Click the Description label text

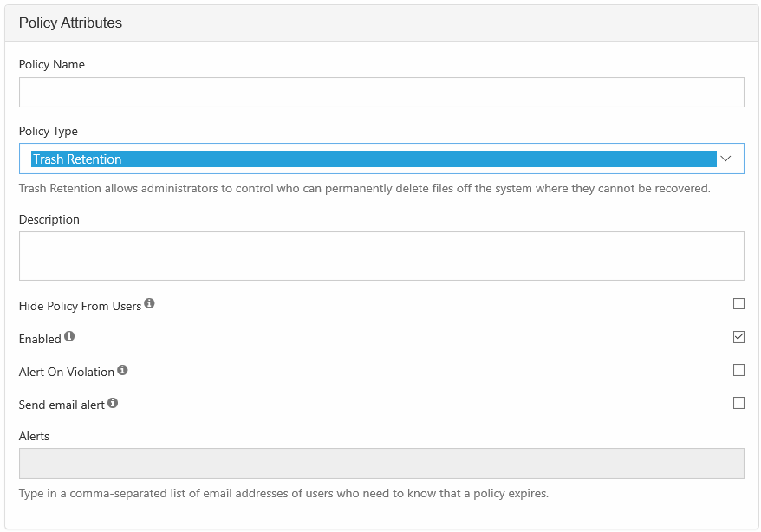tap(49, 219)
